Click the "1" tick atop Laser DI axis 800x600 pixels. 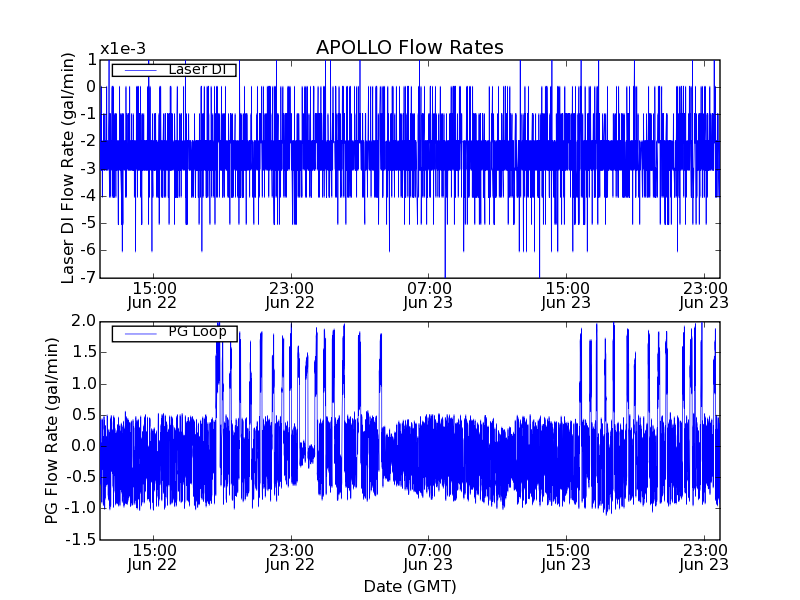click(91, 60)
